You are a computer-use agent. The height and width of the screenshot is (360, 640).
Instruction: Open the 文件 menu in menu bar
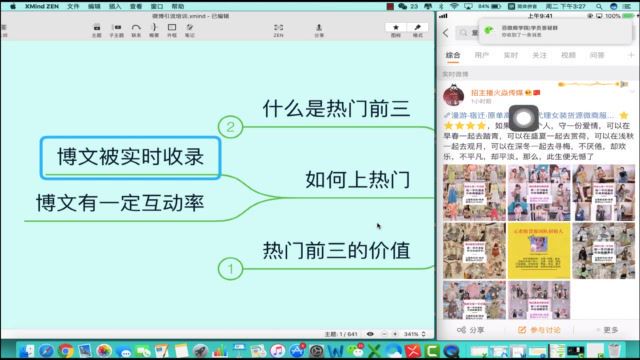click(x=73, y=6)
